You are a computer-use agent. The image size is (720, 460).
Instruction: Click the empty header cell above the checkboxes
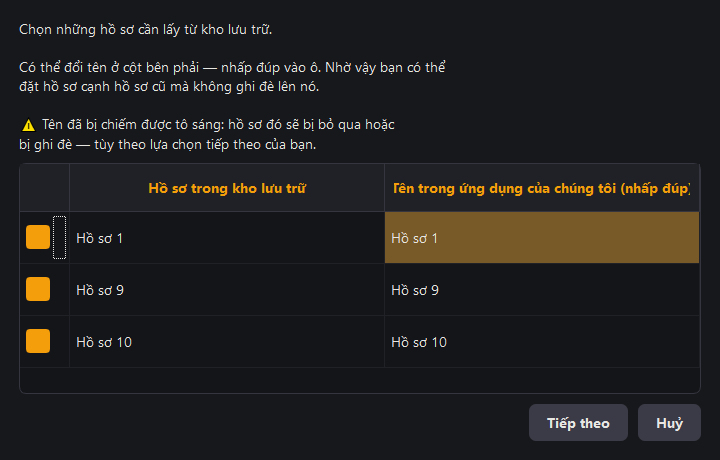point(45,188)
